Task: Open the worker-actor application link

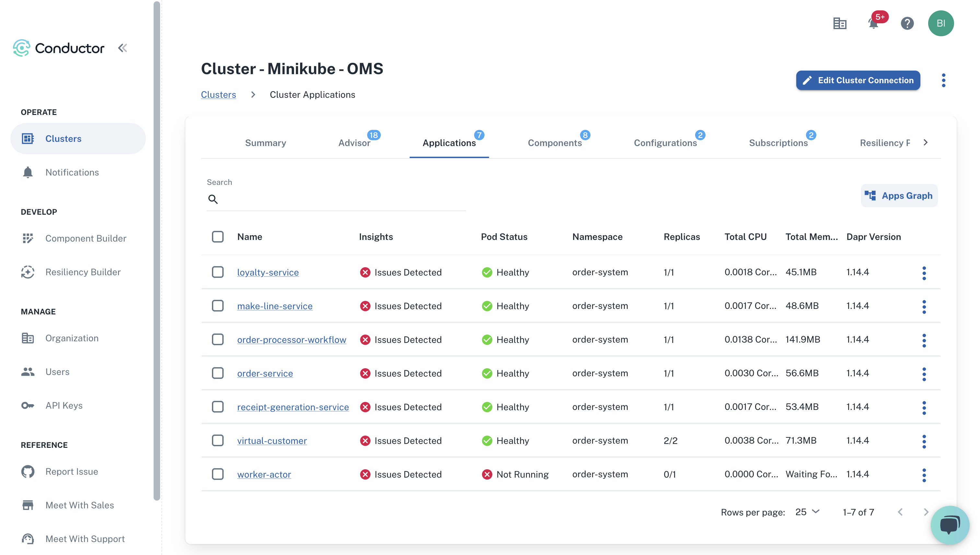Action: (x=264, y=474)
